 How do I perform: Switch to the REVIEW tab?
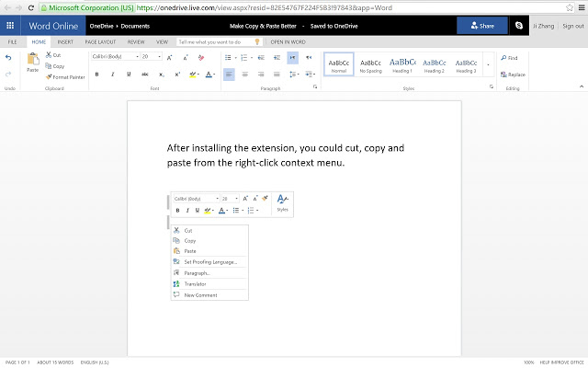pos(136,41)
